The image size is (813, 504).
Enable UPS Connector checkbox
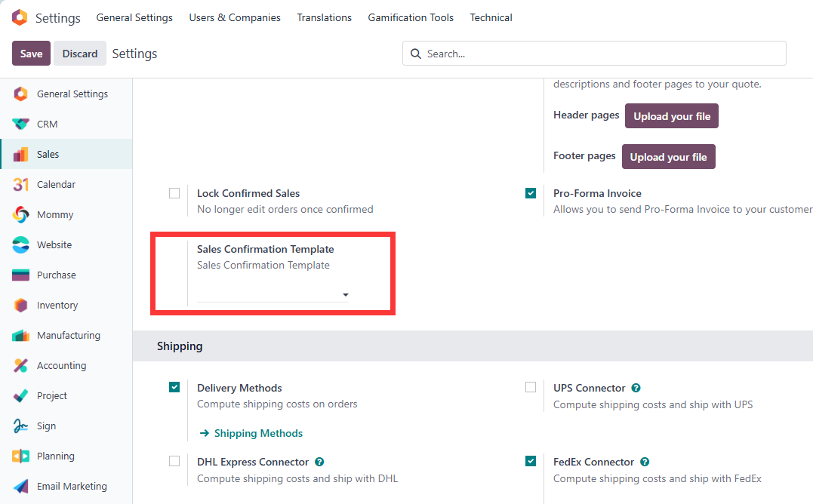click(531, 387)
